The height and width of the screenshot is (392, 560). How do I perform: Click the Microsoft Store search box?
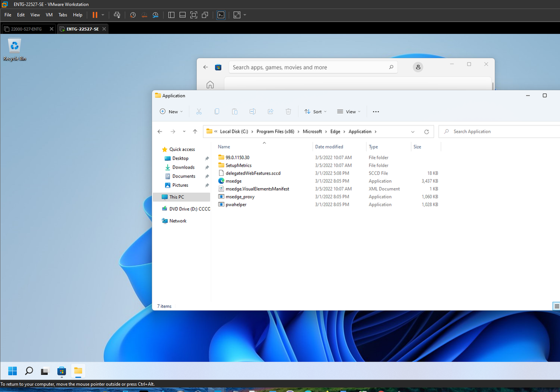click(313, 67)
